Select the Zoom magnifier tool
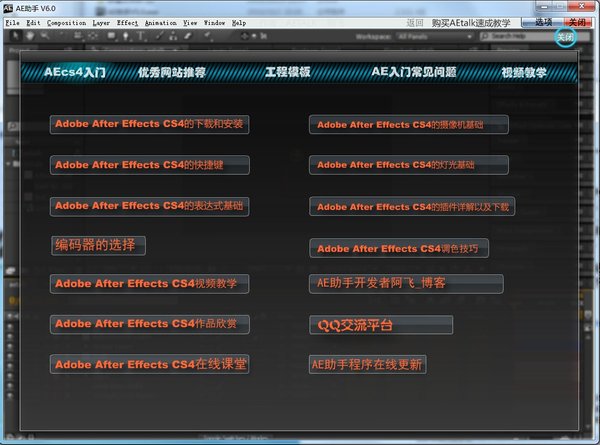The width and height of the screenshot is (600, 445). click(x=45, y=36)
